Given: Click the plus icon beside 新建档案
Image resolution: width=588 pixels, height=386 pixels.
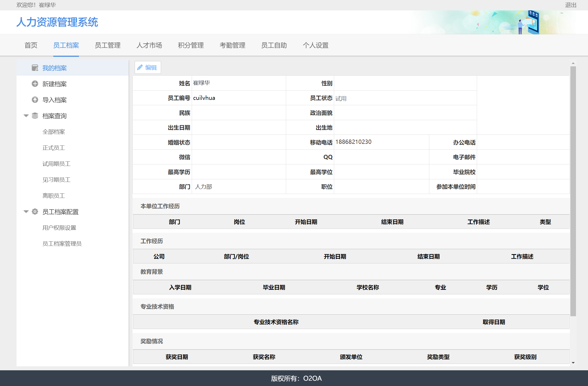Looking at the screenshot, I should tap(35, 84).
